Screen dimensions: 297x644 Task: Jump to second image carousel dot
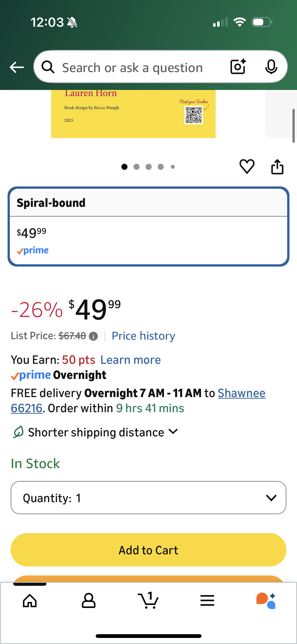(137, 167)
